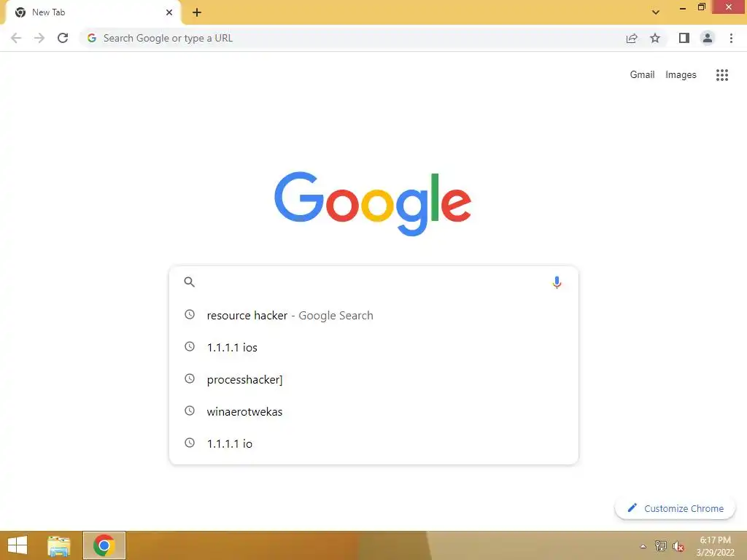Minimize the Chrome window
The height and width of the screenshot is (560, 747).
[683, 7]
